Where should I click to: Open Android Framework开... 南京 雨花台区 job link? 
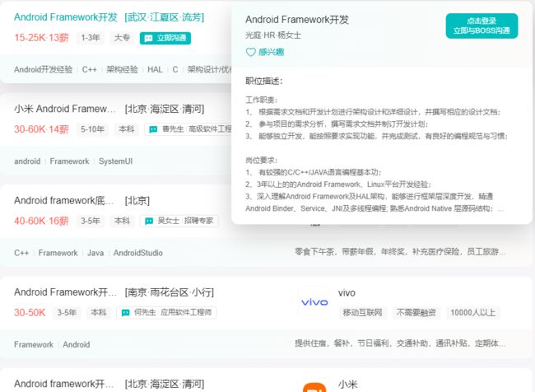(65, 292)
